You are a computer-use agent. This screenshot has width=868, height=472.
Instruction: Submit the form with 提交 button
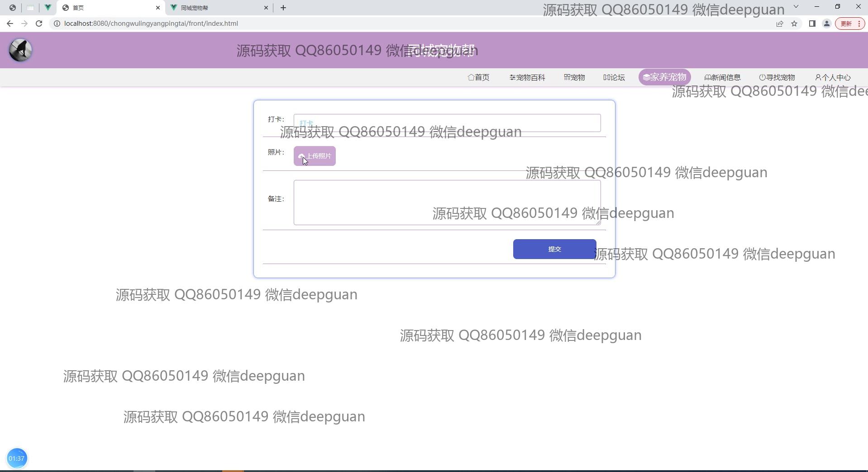click(x=554, y=249)
